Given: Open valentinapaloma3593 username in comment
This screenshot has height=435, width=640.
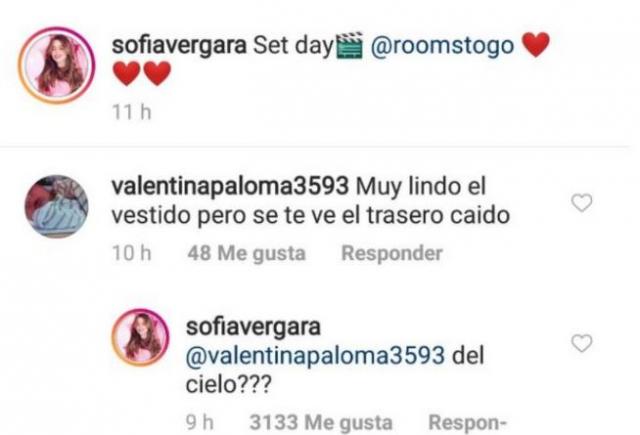Looking at the screenshot, I should click(x=230, y=186).
